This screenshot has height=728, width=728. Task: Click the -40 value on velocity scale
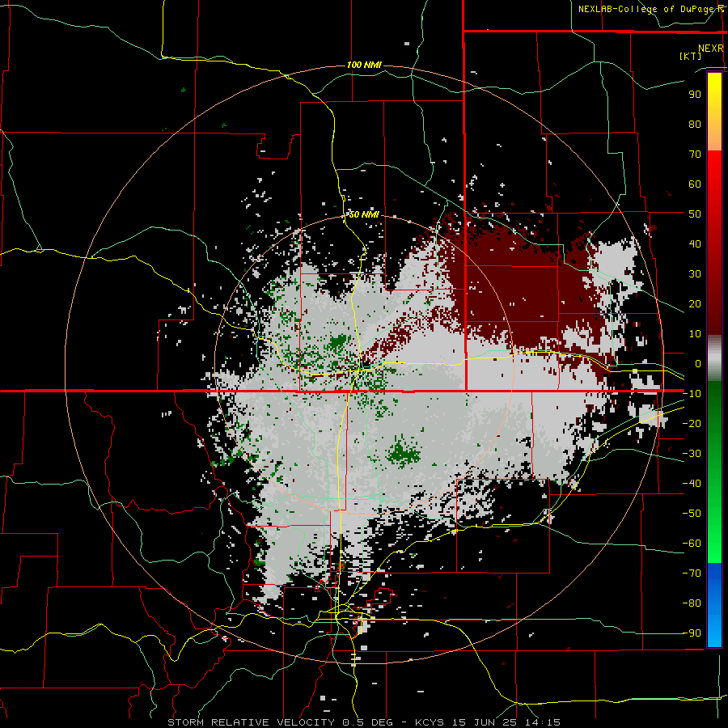pos(692,484)
